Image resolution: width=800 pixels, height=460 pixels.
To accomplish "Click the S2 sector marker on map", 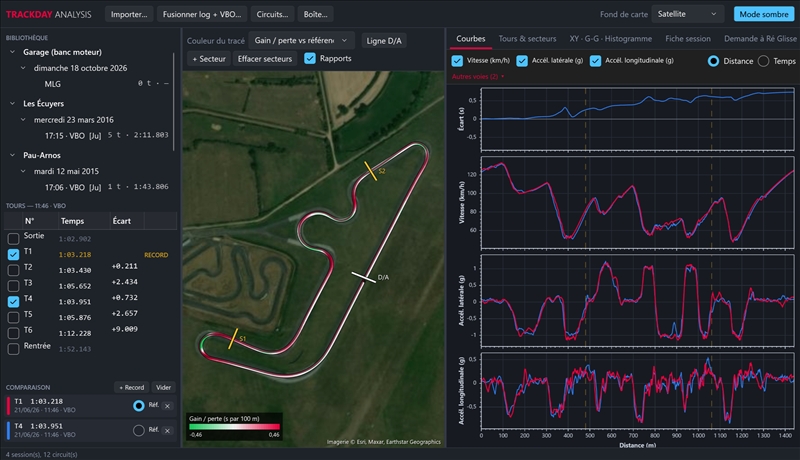I will [371, 171].
